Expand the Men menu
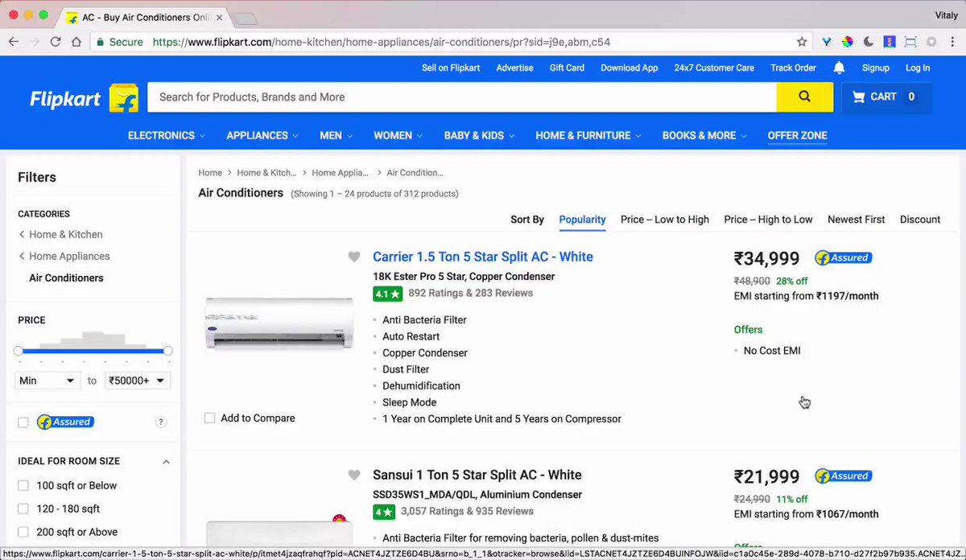Image resolution: width=966 pixels, height=560 pixels. pos(336,136)
